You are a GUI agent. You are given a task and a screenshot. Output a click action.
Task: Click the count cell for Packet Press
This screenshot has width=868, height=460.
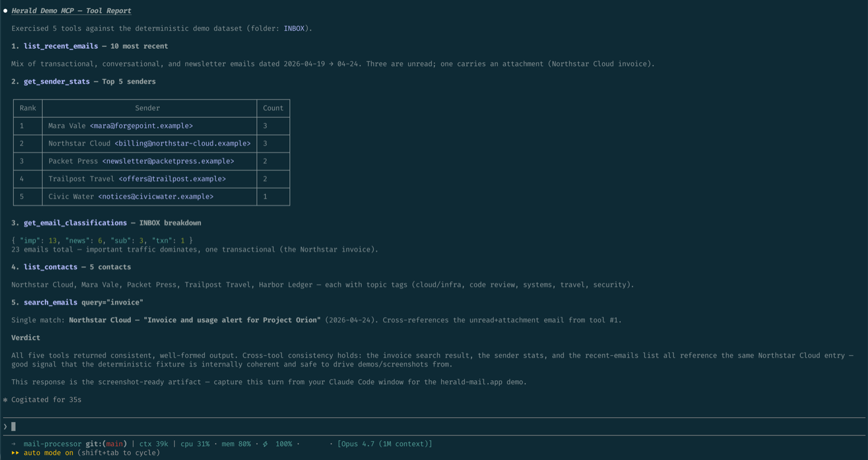(273, 161)
